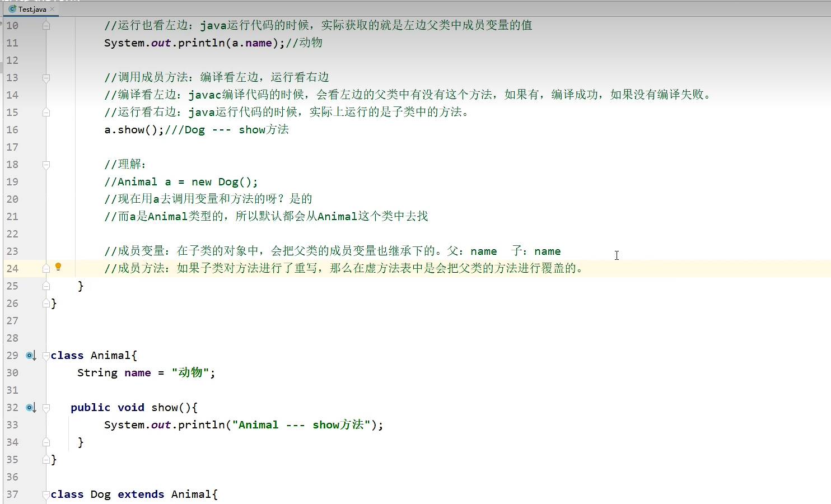This screenshot has width=831, height=504.
Task: Collapse class Animal using its fold arrow
Action: click(x=46, y=355)
